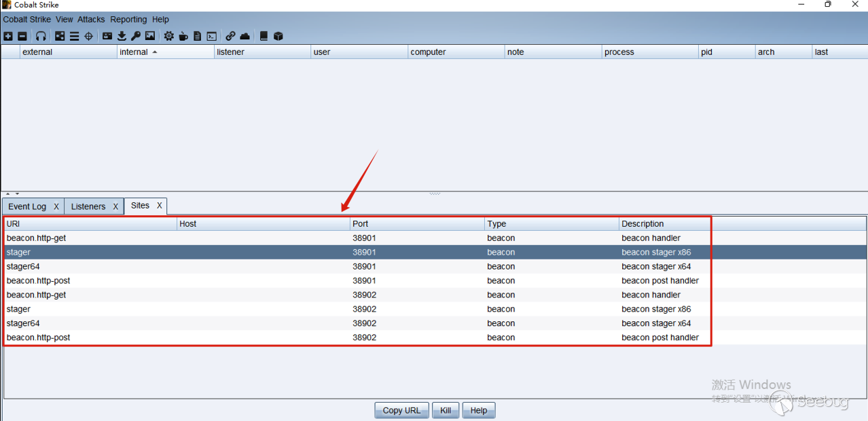Viewport: 868px width, 421px height.
Task: Sort sessions by external column header
Action: click(x=69, y=52)
